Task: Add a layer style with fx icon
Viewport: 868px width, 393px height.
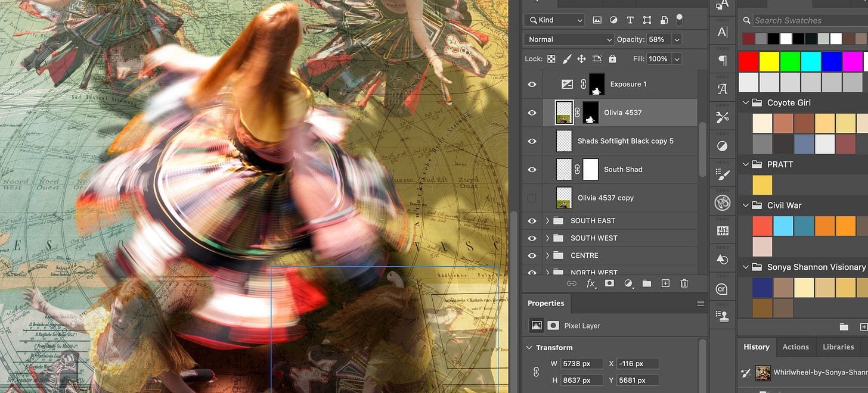Action: (x=591, y=283)
